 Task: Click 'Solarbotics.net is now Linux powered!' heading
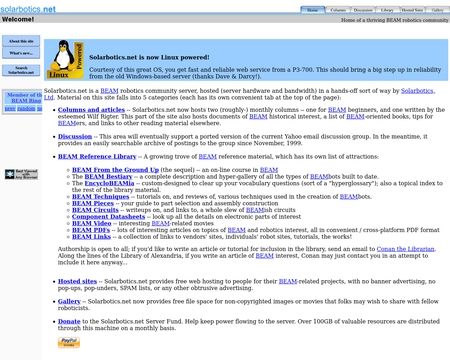pyautogui.click(x=149, y=57)
